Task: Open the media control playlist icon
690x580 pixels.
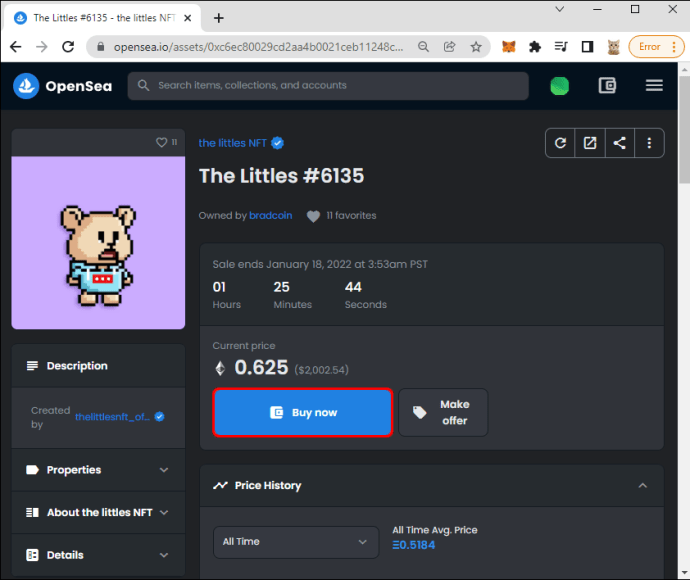Action: point(561,47)
